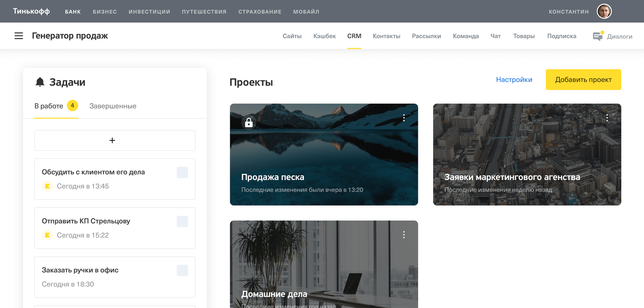Click Последние изменения неделю назад text
Screen dimensions: 644x308
point(498,190)
